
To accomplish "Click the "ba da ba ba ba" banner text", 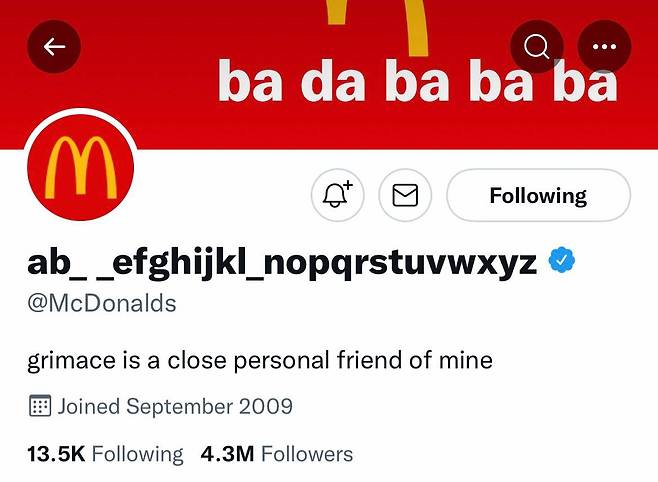I will point(418,84).
